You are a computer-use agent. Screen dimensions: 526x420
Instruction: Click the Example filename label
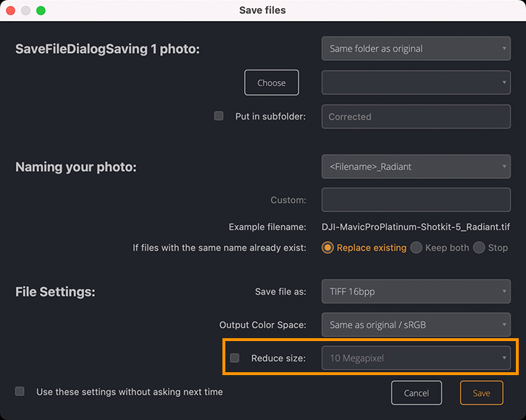267,227
